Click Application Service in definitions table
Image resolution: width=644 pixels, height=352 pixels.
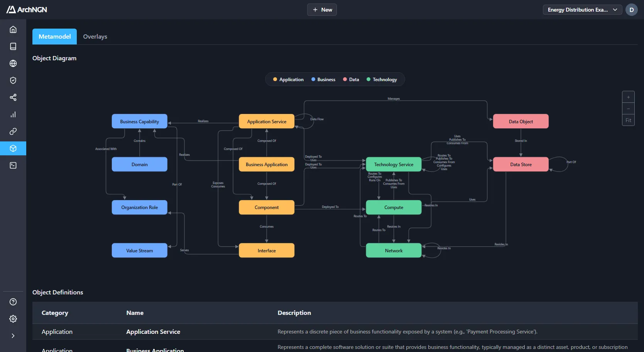[x=153, y=332]
